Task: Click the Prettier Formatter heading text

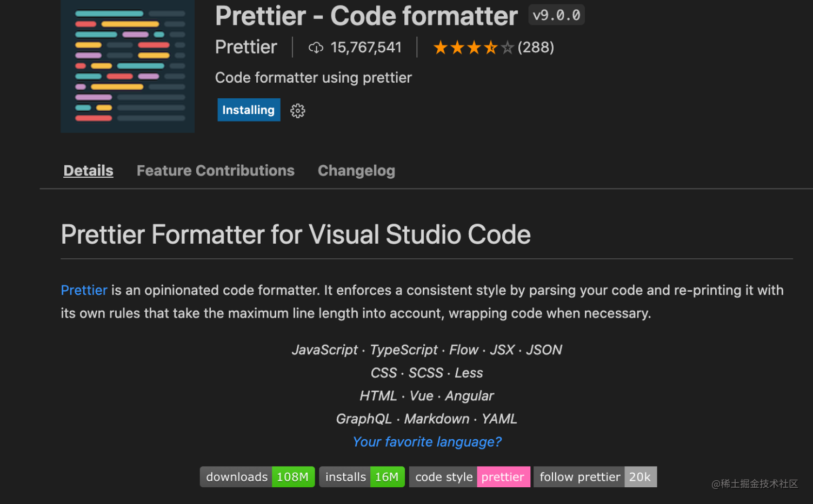Action: pyautogui.click(x=296, y=234)
